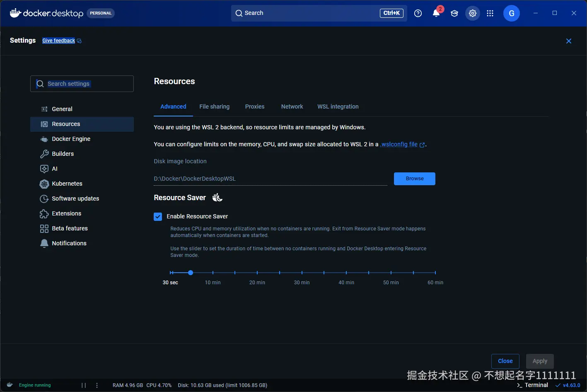Switch to the Network tab
This screenshot has height=392, width=587.
click(292, 106)
